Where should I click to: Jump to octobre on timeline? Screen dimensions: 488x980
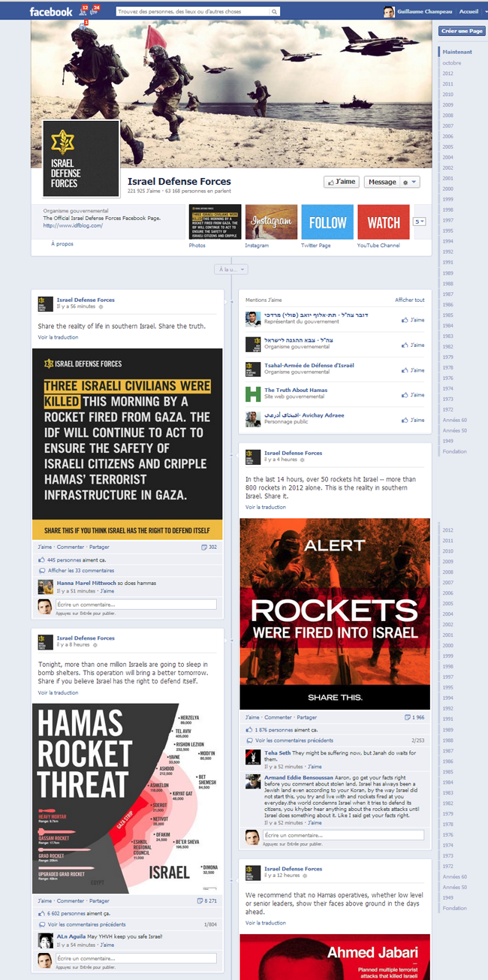(452, 62)
